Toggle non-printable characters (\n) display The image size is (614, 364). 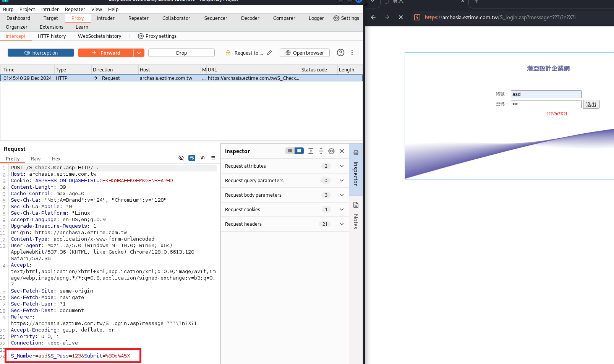coord(203,158)
